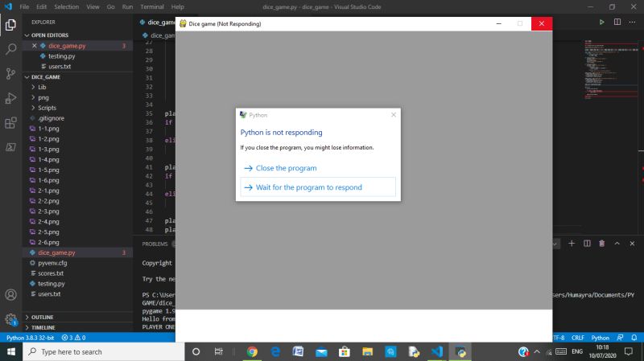Open the Selection menu
The image size is (644, 361).
[x=66, y=6]
